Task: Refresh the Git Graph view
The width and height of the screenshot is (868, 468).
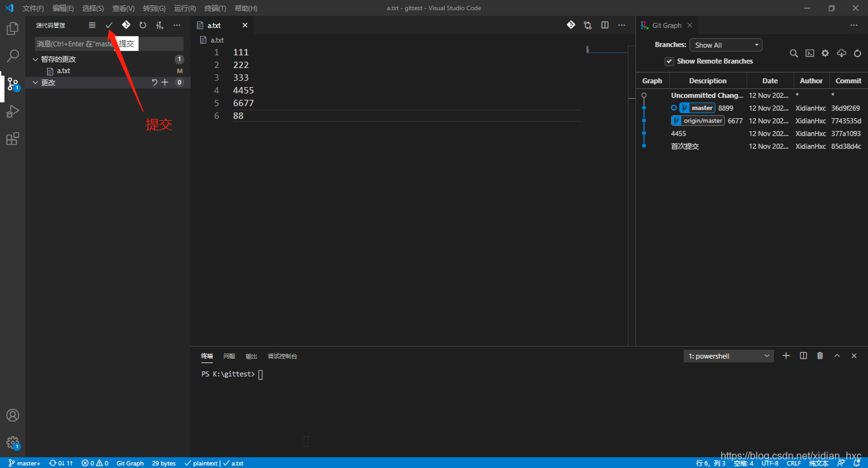Action: (857, 53)
